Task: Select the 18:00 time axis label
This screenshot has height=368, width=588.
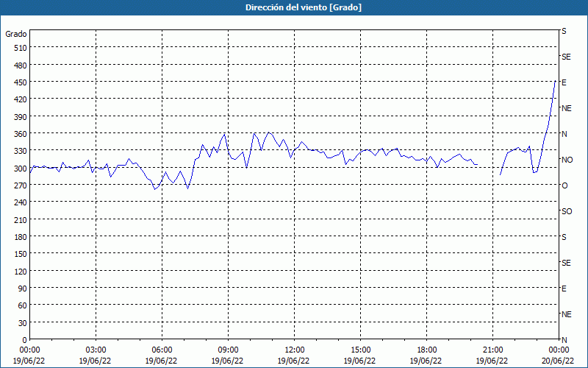Action: tap(426, 350)
